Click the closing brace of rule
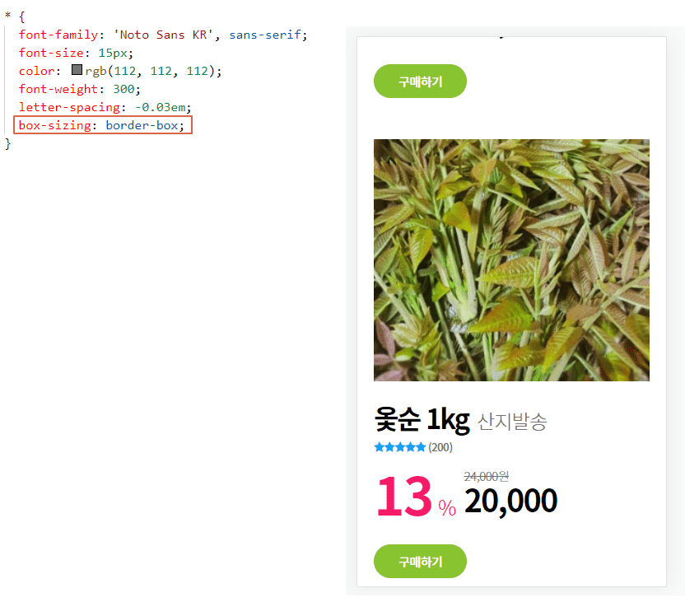Screen dimensions: 685x616 [7, 143]
